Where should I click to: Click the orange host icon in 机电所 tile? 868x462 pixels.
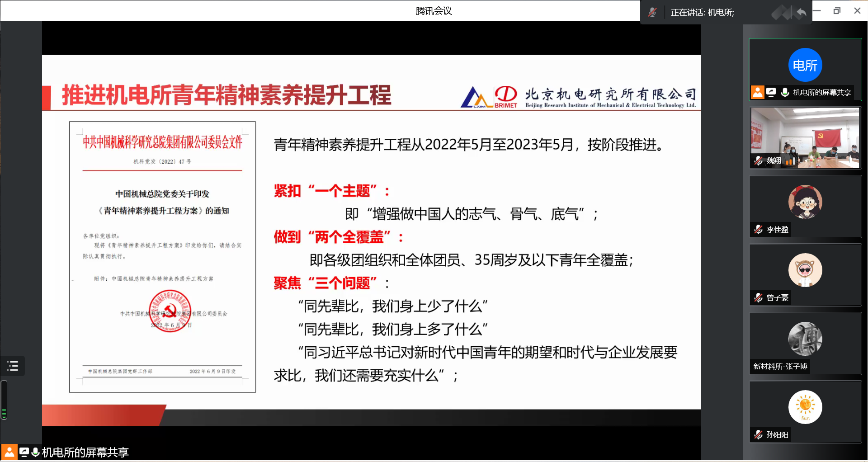click(757, 92)
